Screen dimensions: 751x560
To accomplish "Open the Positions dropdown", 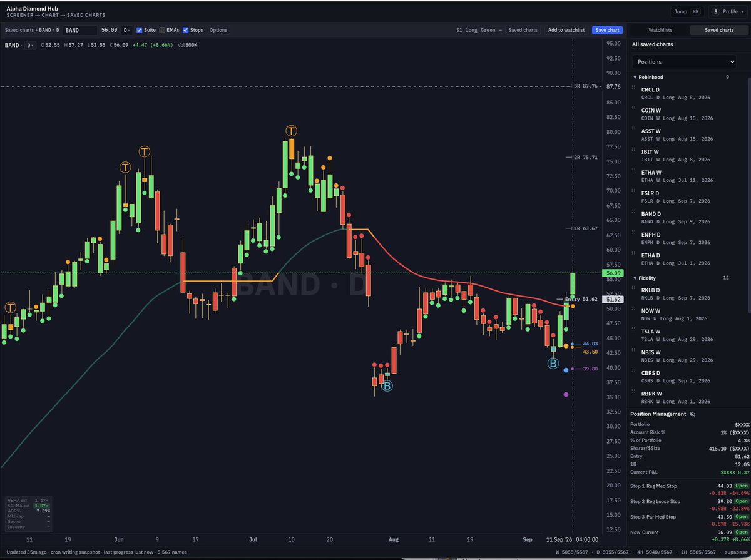I will (685, 62).
